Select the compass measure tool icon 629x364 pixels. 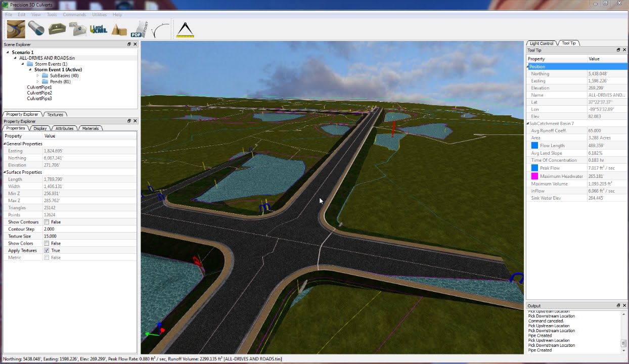tap(186, 29)
